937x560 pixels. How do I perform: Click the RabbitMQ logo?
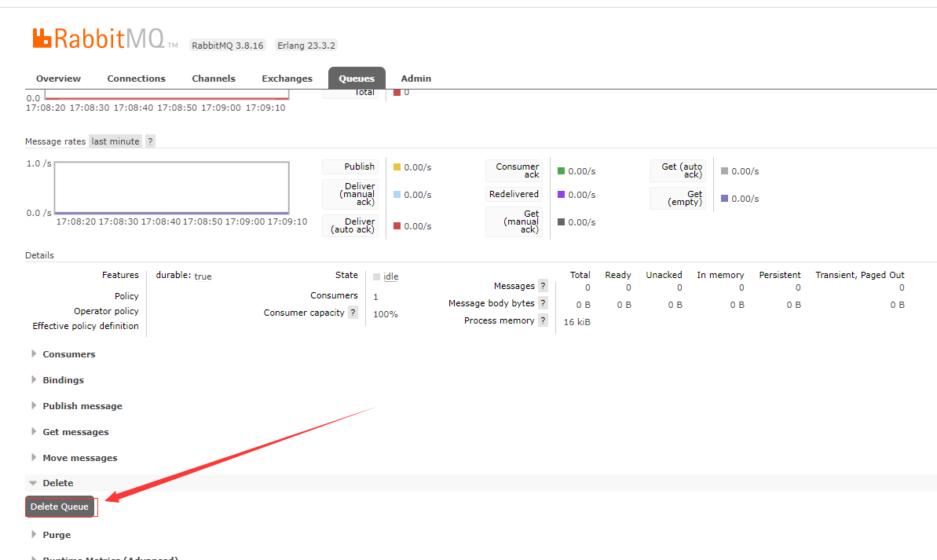(104, 38)
